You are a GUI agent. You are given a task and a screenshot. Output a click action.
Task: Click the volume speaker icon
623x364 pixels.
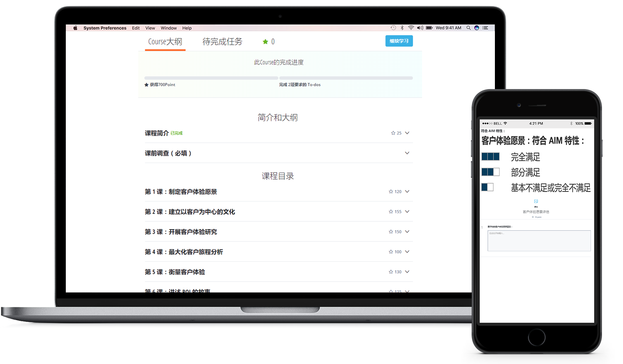point(420,28)
